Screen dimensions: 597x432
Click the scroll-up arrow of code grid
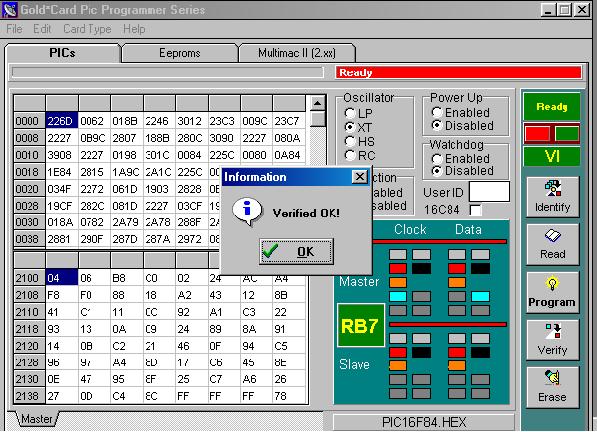(x=317, y=103)
